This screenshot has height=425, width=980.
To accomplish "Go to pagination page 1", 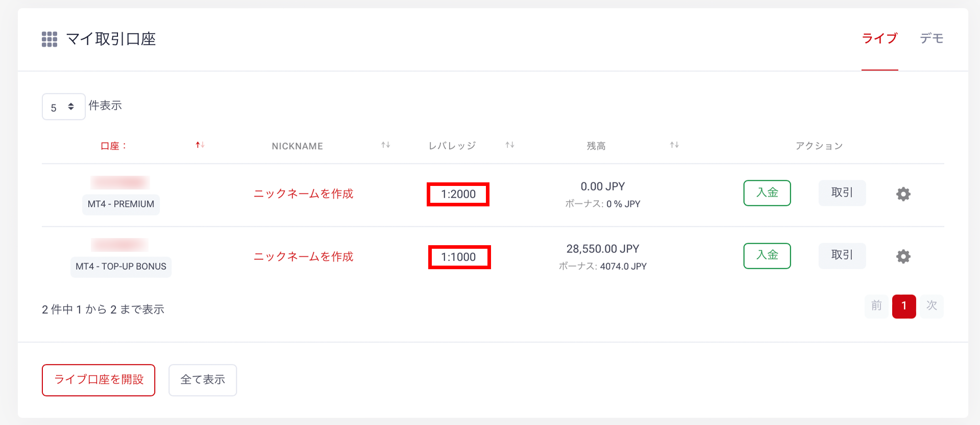I will 903,306.
